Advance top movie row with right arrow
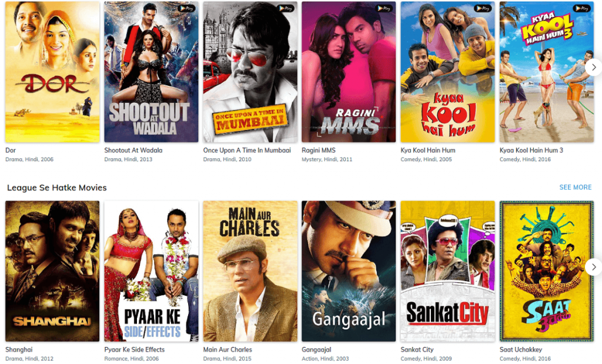The image size is (602, 364). tap(594, 67)
